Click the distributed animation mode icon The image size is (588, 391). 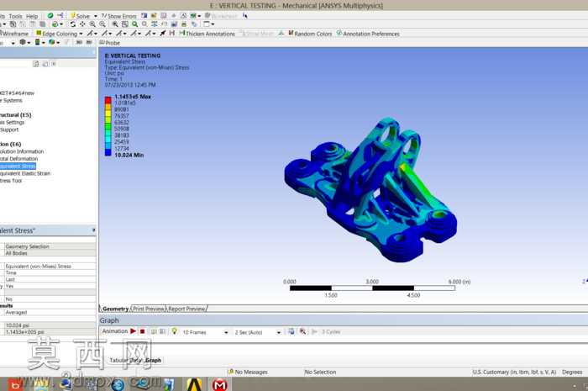tap(154, 331)
